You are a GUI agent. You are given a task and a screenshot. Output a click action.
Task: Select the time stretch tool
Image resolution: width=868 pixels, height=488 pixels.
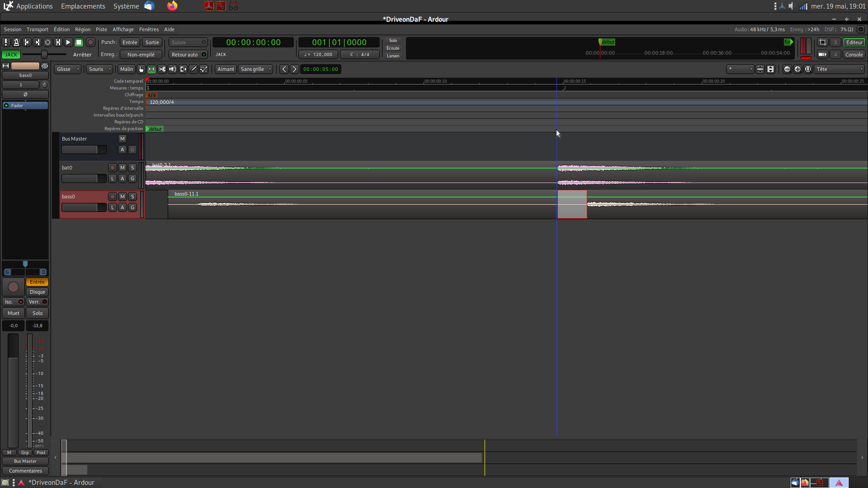click(183, 69)
